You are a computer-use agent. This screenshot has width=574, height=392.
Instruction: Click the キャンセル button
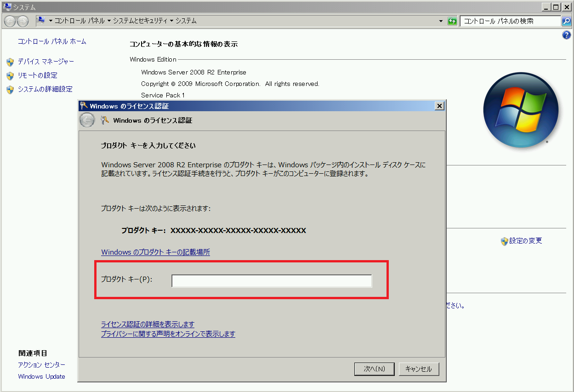coord(419,369)
